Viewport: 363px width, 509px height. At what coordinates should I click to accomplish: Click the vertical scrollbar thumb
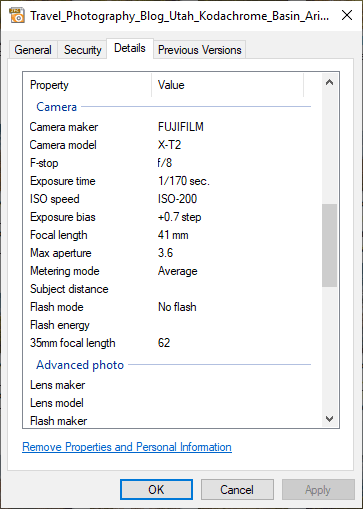[329, 245]
